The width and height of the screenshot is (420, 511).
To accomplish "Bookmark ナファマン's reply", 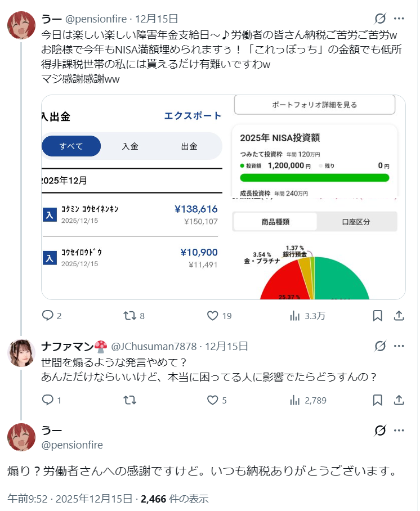I will click(378, 400).
